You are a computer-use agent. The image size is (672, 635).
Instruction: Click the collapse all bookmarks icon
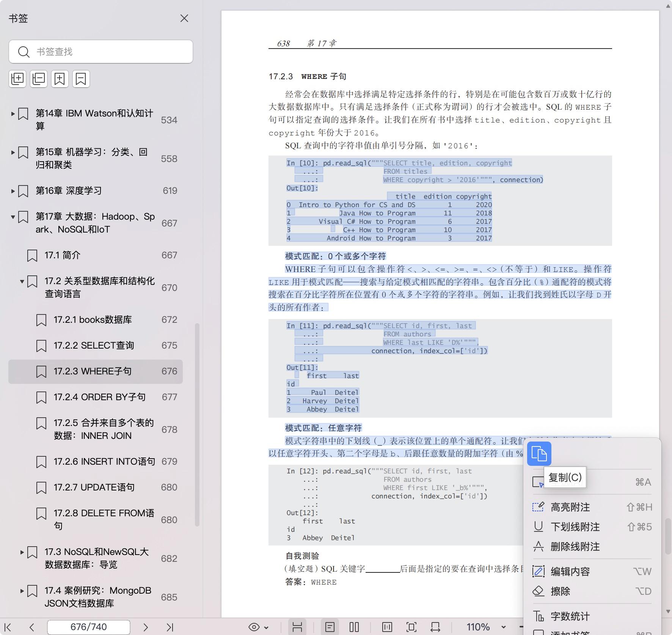coord(39,79)
